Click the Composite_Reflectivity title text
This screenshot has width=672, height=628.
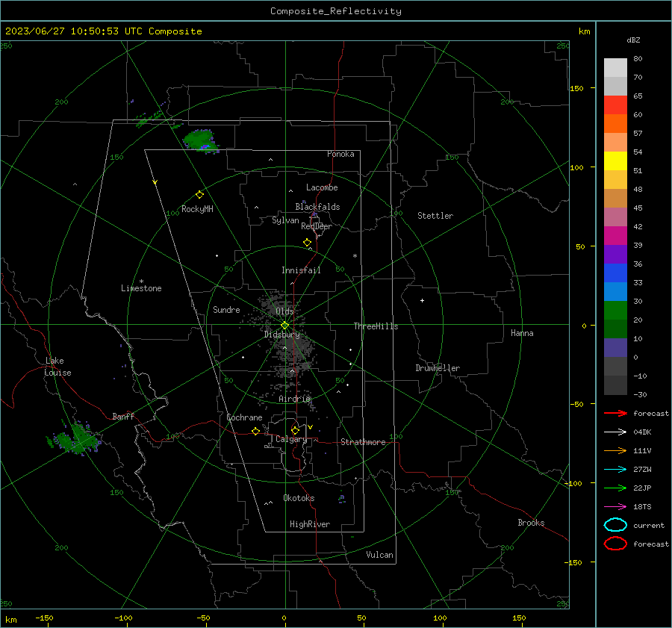point(336,11)
